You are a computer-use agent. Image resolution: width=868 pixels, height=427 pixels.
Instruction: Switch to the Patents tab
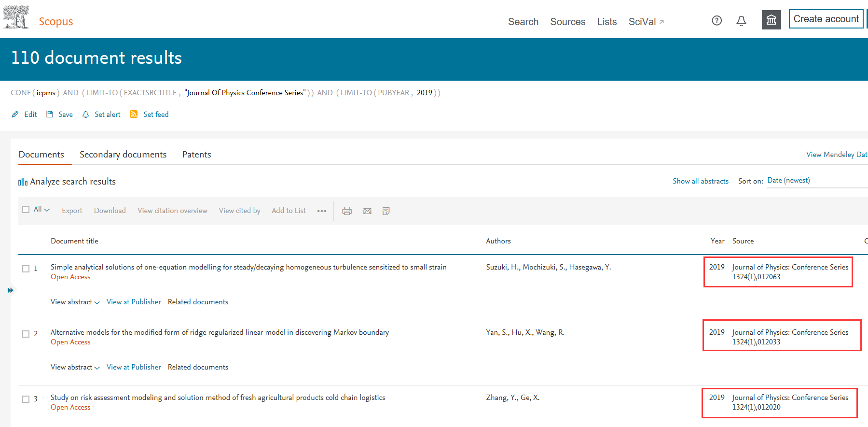[x=197, y=155]
